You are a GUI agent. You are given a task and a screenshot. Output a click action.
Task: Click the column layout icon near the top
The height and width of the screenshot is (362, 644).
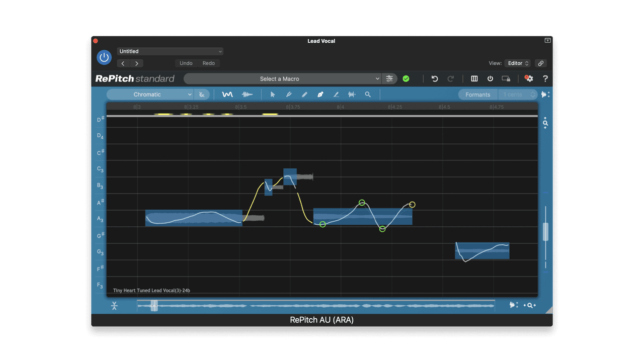[474, 78]
